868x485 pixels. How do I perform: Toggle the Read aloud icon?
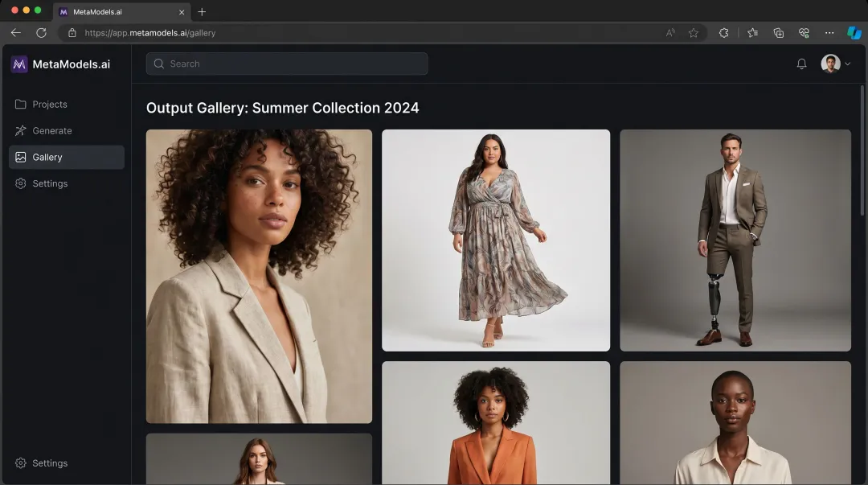click(x=670, y=33)
